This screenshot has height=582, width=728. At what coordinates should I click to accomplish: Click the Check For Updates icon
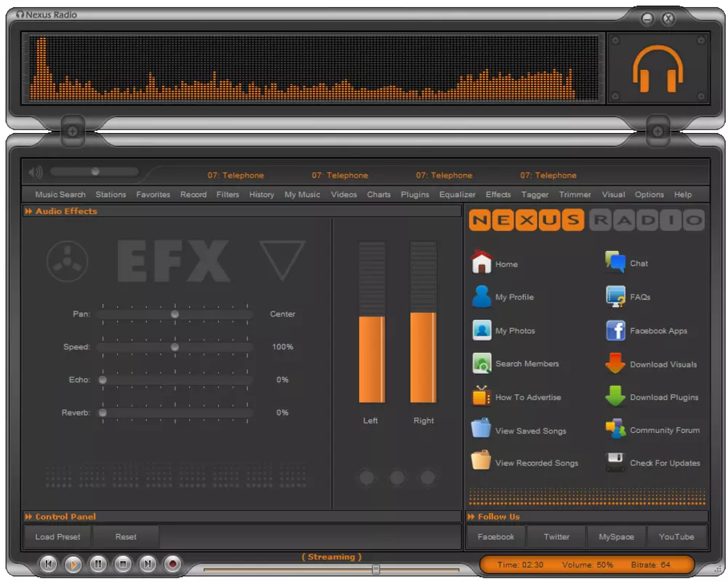click(616, 462)
